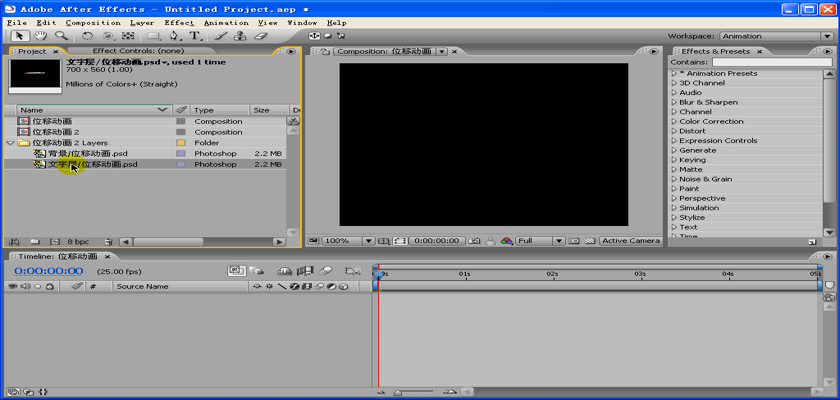Toggle Frame Blending switch in Timeline

click(305, 271)
